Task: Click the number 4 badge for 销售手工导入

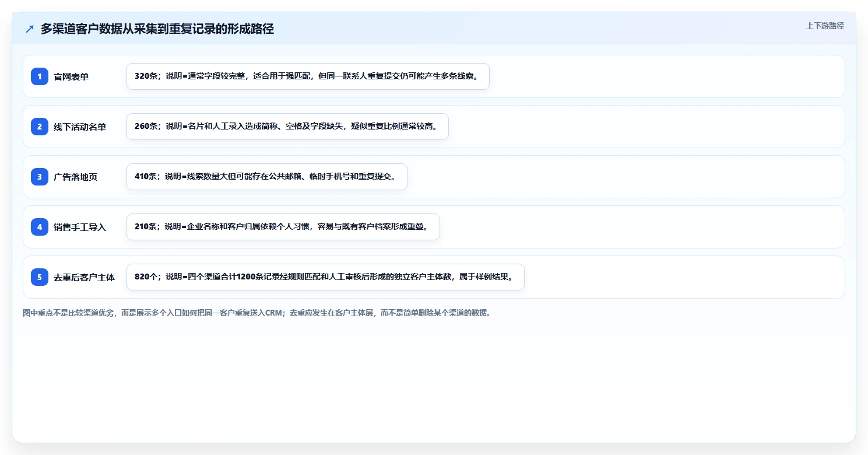Action: pyautogui.click(x=40, y=227)
